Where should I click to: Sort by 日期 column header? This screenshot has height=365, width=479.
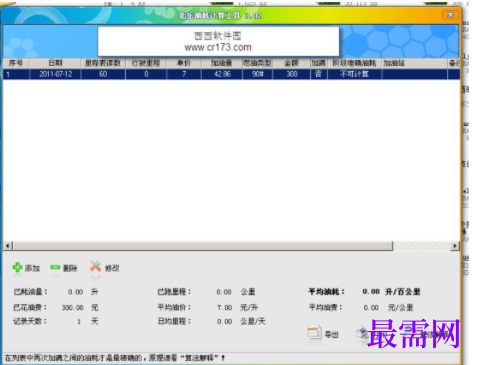pyautogui.click(x=55, y=63)
